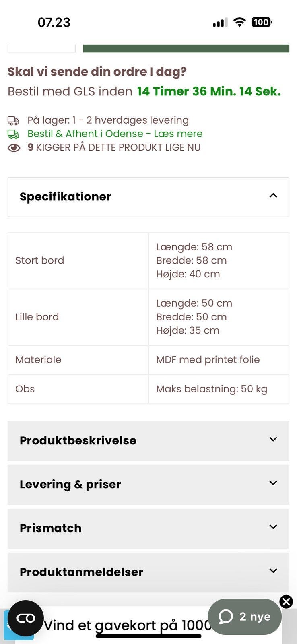This screenshot has width=297, height=644.
Task: Click the delivery truck icon next to lager status
Action: click(13, 120)
